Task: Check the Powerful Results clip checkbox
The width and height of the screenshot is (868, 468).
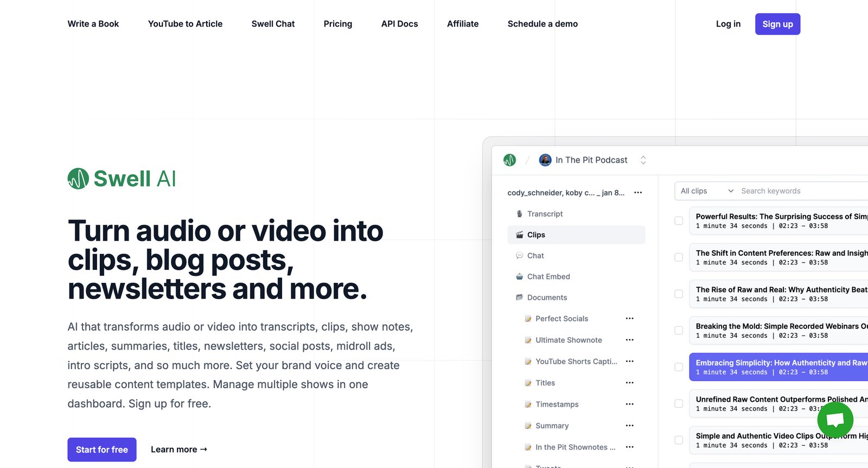Action: (679, 220)
